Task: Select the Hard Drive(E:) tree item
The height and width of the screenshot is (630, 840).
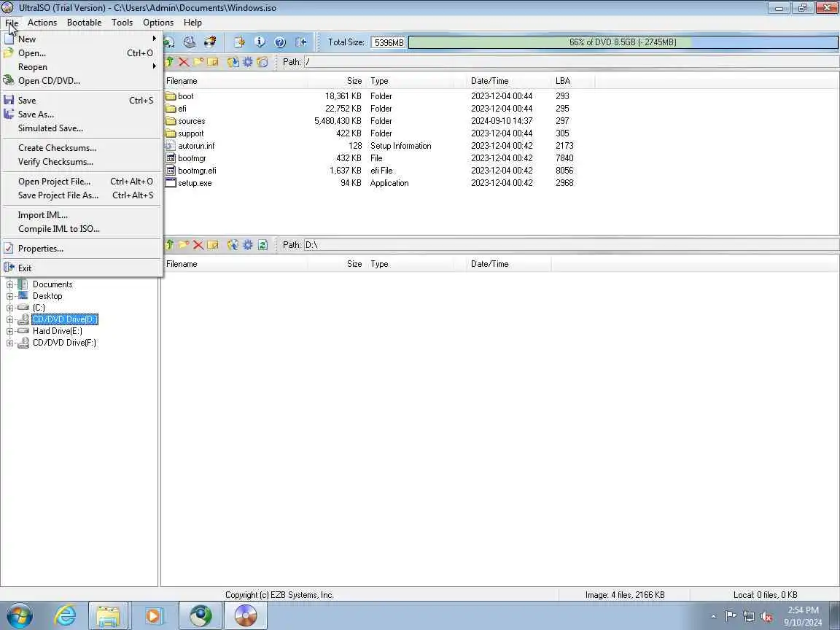Action: coord(58,331)
